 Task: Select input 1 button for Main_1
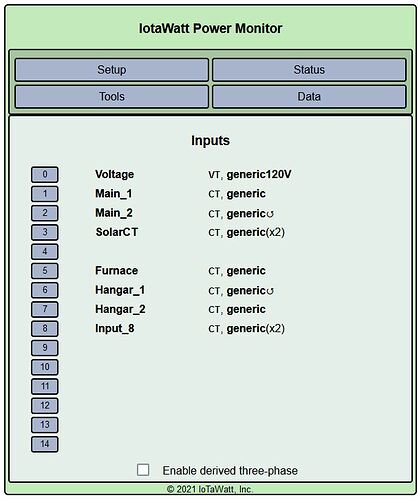point(45,194)
